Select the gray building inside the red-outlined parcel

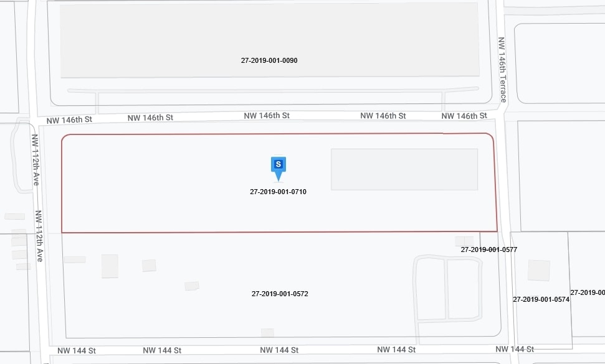[404, 169]
